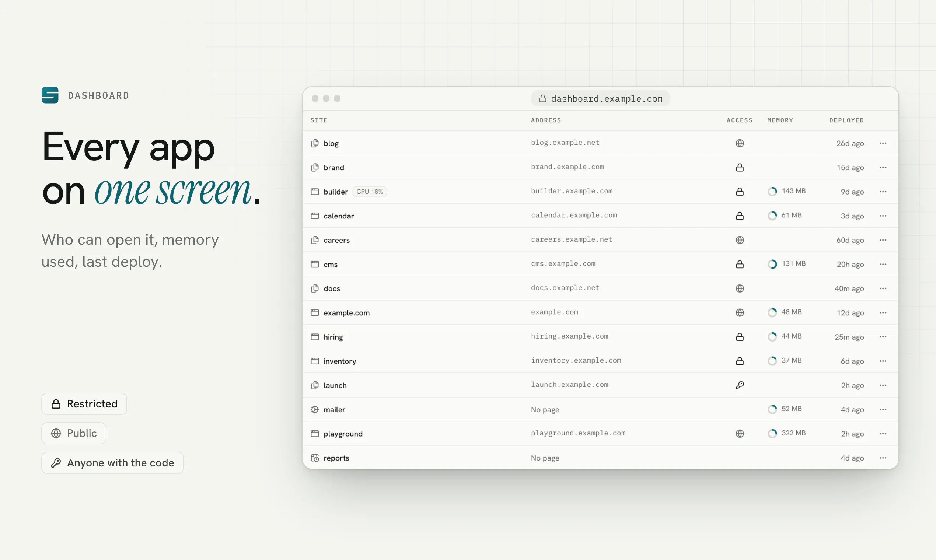Click the scheduled calendar icon beside reports

315,458
